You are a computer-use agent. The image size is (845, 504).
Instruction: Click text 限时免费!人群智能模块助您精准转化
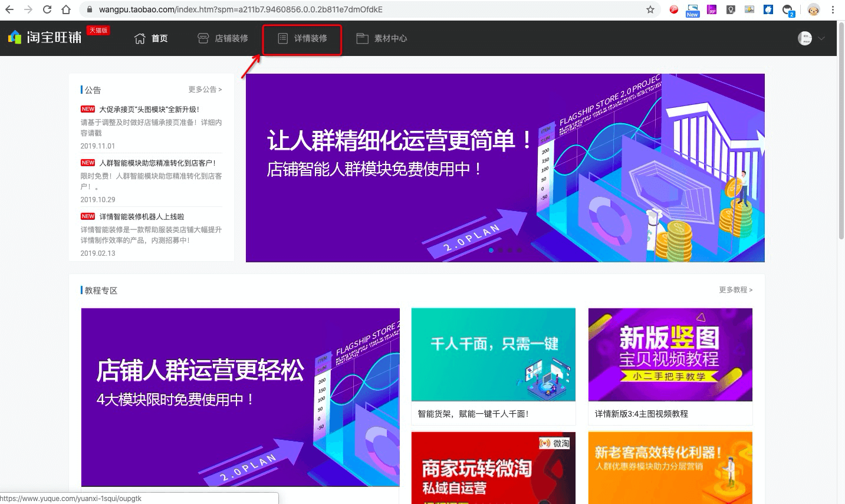[152, 182]
